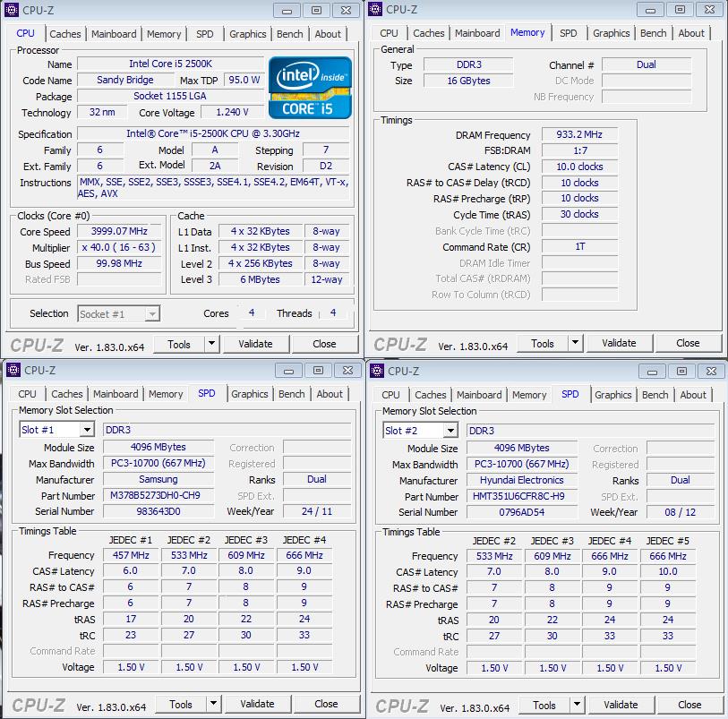Maximize the top-right Memory window
728x719 pixels.
(x=680, y=9)
